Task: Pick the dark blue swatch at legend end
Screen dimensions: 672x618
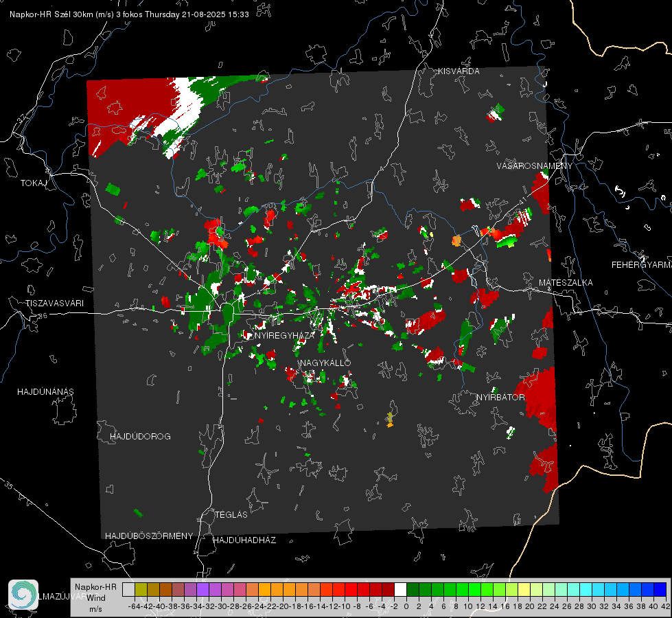Action: coord(660,589)
